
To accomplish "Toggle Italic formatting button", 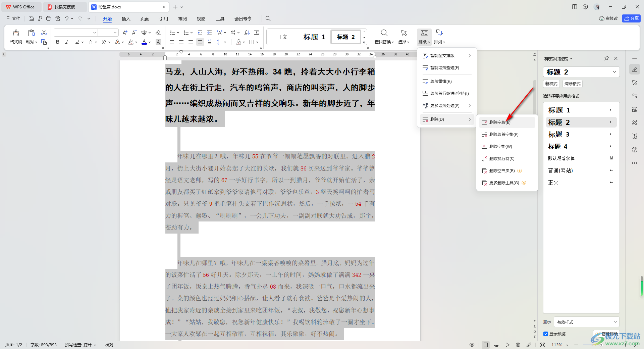I will pos(67,42).
